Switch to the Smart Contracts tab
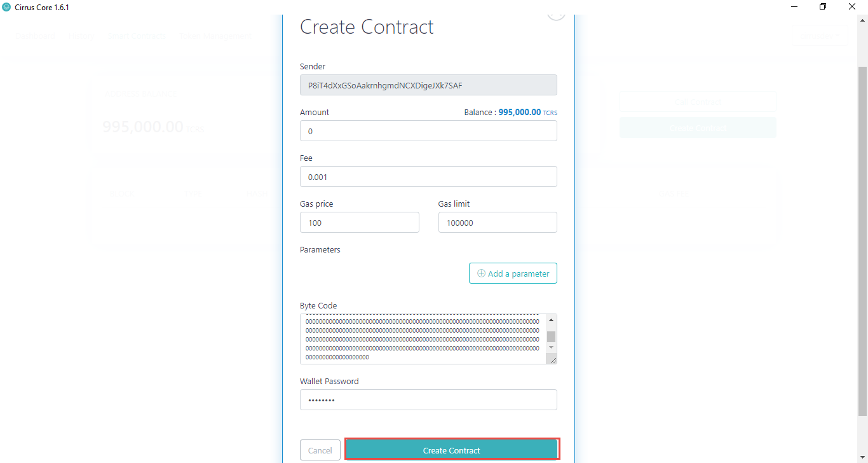The height and width of the screenshot is (463, 868). pos(137,36)
